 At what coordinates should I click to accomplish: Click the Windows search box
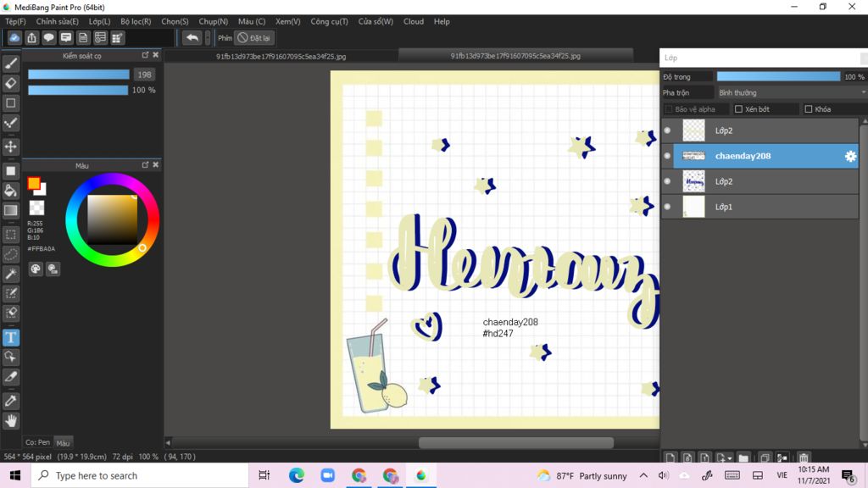click(140, 475)
